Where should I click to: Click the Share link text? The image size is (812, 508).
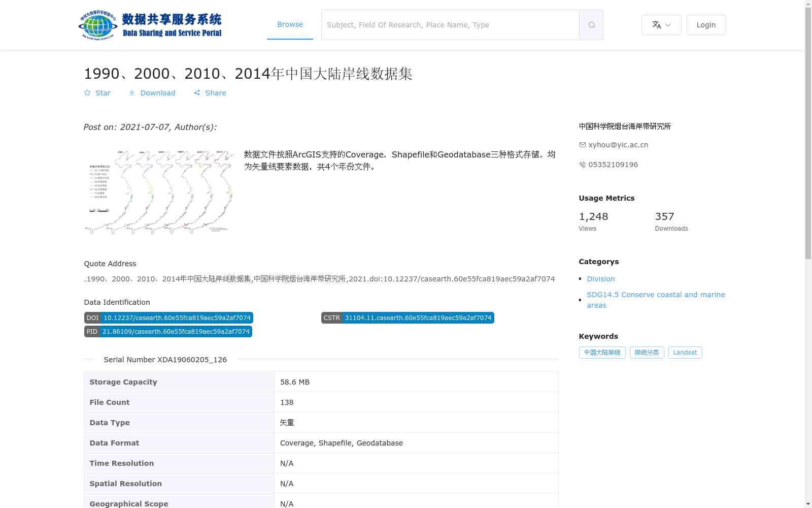coord(216,93)
